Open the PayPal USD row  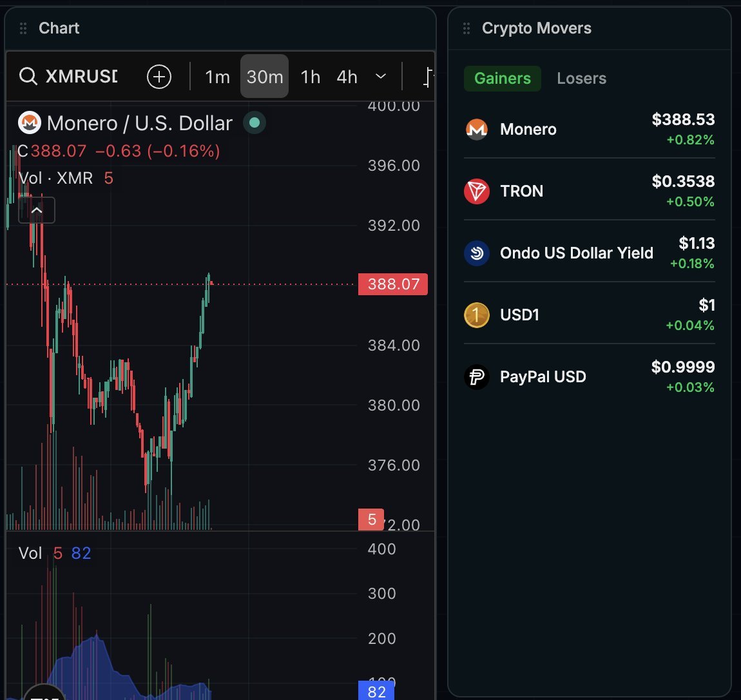tap(590, 376)
